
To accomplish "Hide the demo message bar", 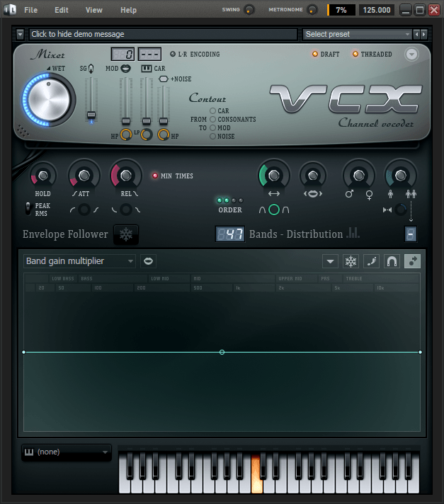I will (163, 34).
